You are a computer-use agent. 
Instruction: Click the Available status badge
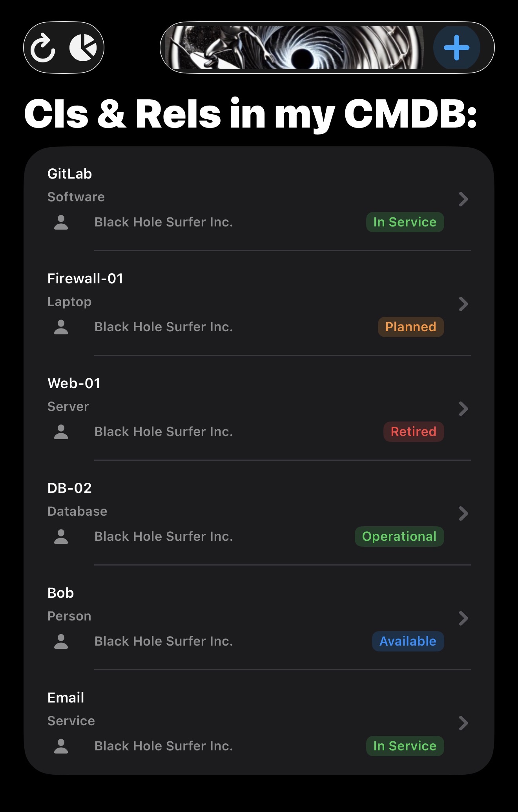click(x=408, y=641)
